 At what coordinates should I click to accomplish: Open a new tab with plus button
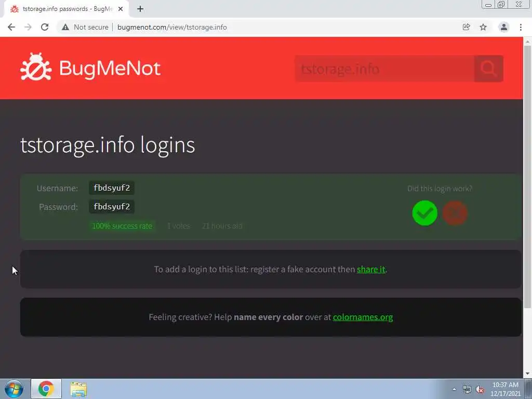click(x=140, y=9)
